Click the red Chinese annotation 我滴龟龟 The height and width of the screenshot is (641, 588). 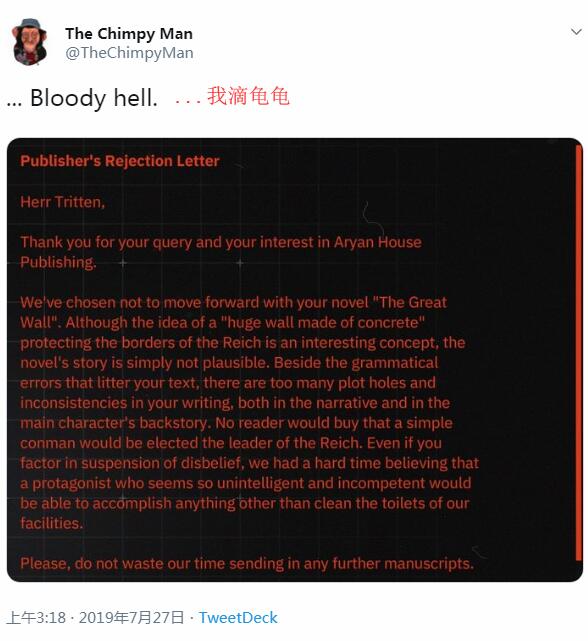[x=248, y=96]
